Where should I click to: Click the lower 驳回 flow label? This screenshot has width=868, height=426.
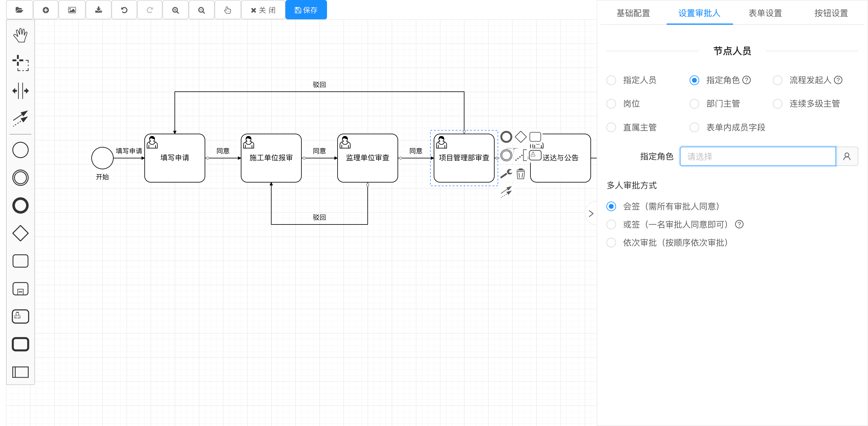pos(319,218)
